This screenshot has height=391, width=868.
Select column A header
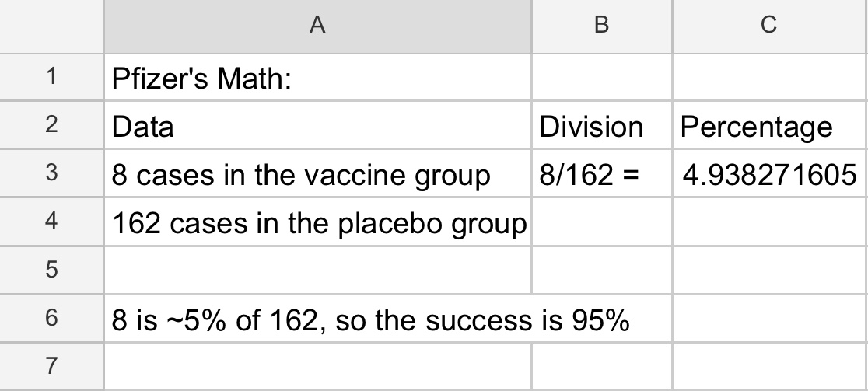(x=317, y=26)
